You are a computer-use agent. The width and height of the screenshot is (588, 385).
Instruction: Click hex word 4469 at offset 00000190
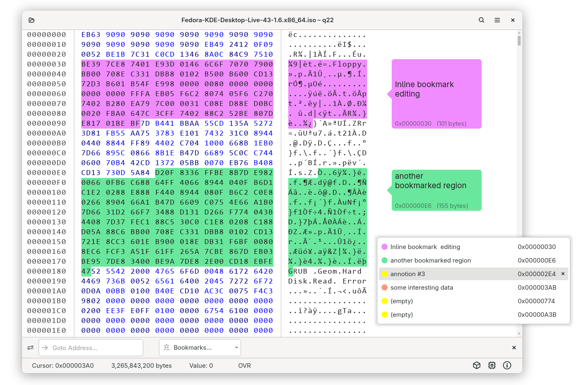click(x=91, y=281)
